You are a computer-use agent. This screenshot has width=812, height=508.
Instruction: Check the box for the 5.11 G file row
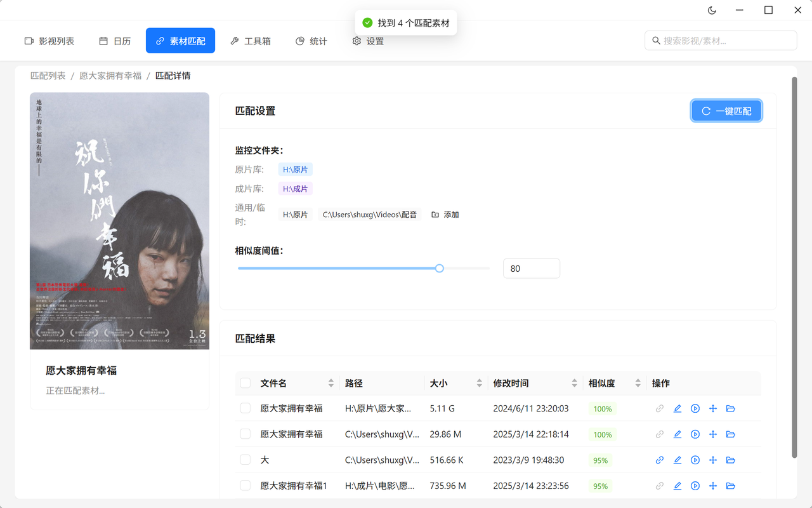coord(246,408)
